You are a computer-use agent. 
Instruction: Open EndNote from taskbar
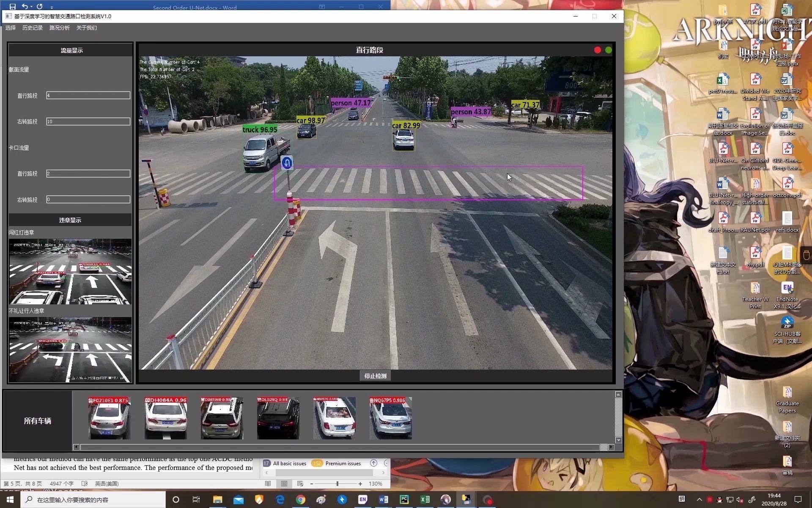[x=363, y=500]
